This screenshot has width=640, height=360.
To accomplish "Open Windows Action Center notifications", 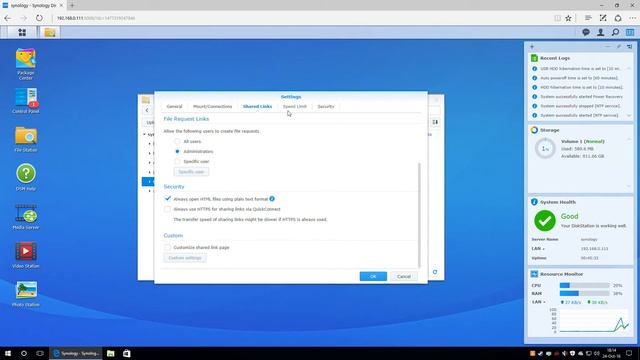I will [x=629, y=353].
